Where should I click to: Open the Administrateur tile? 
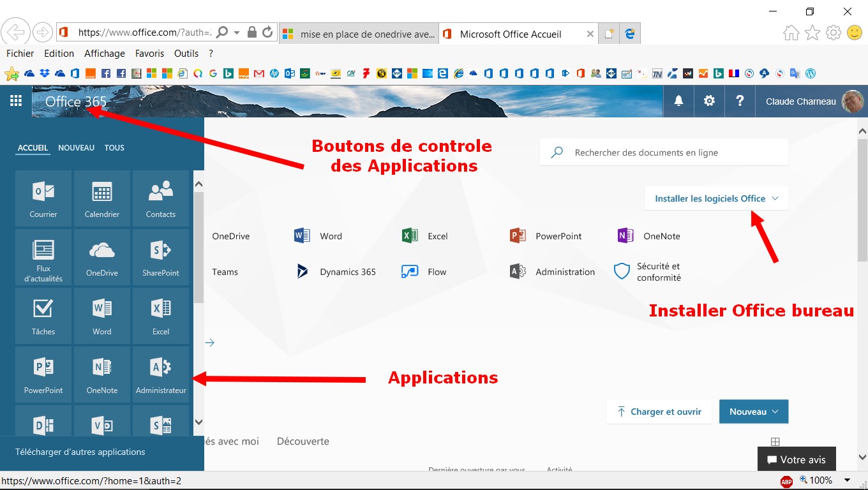161,375
